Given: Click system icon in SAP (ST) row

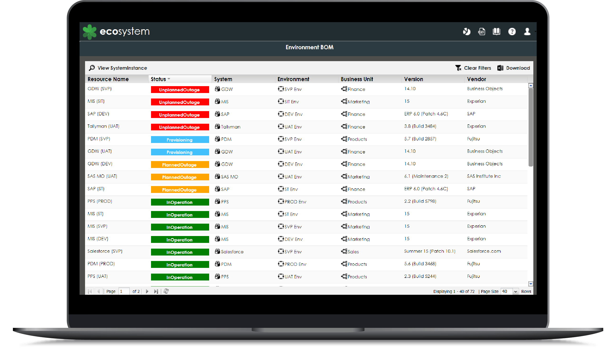Looking at the screenshot, I should (217, 189).
